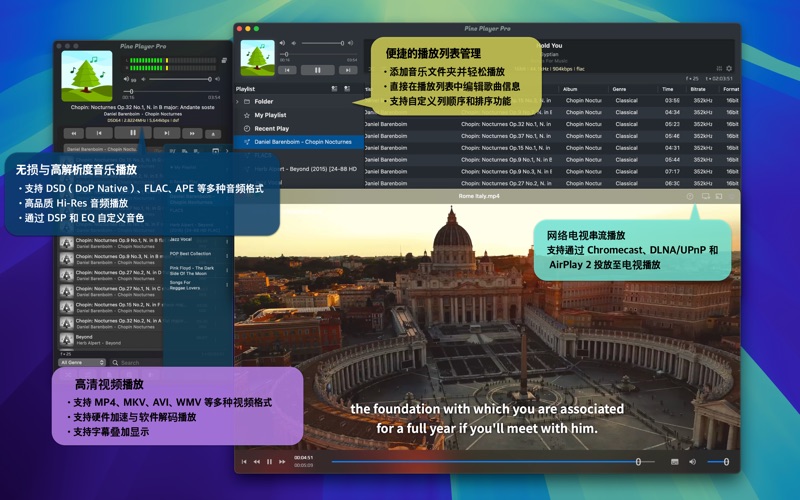The image size is (800, 500).
Task: Open Songs For Reggae Lovers playlist
Action: (x=185, y=285)
